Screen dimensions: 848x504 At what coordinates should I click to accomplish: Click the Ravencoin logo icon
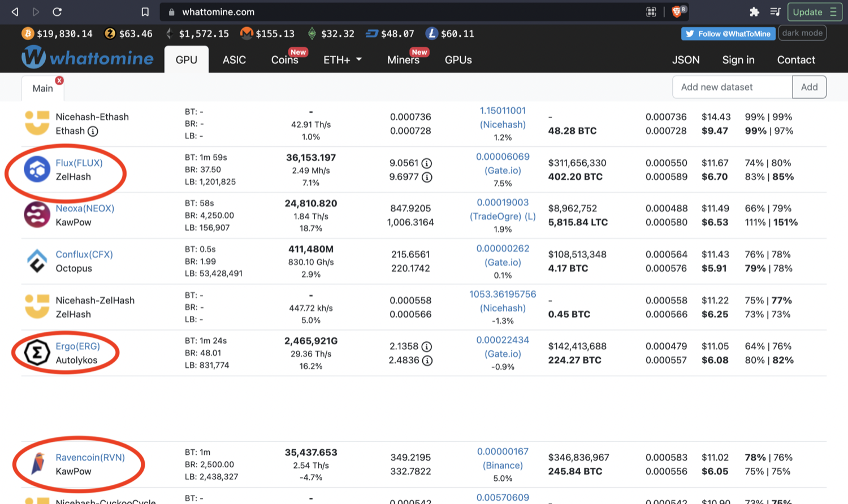[x=38, y=464]
